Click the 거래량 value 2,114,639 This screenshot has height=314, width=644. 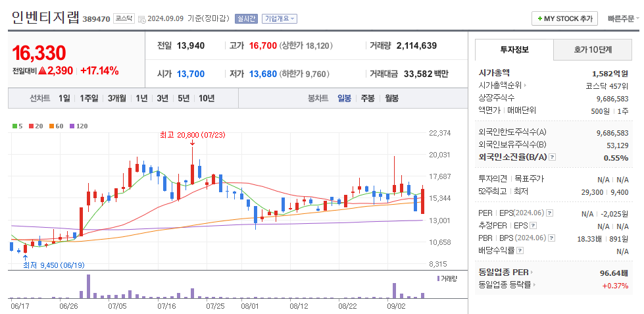point(416,45)
